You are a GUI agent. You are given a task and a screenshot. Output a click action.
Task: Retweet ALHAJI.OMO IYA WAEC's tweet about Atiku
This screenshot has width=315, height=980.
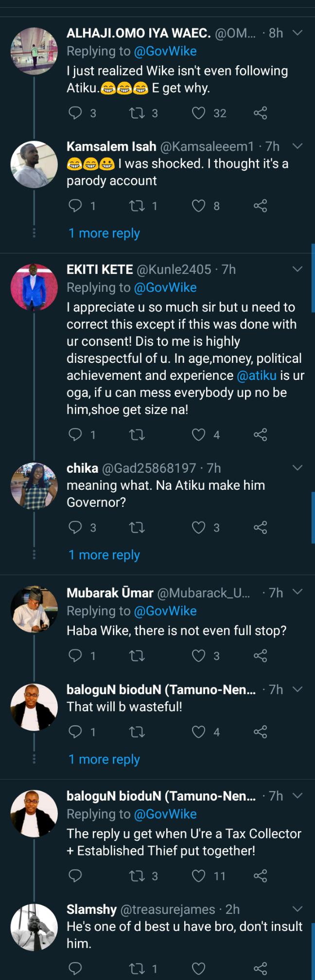click(137, 113)
